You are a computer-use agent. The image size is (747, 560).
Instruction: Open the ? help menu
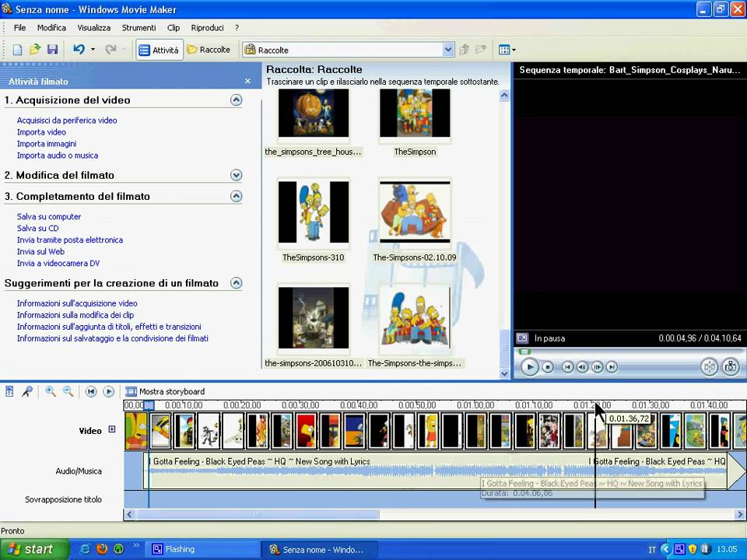pyautogui.click(x=237, y=28)
